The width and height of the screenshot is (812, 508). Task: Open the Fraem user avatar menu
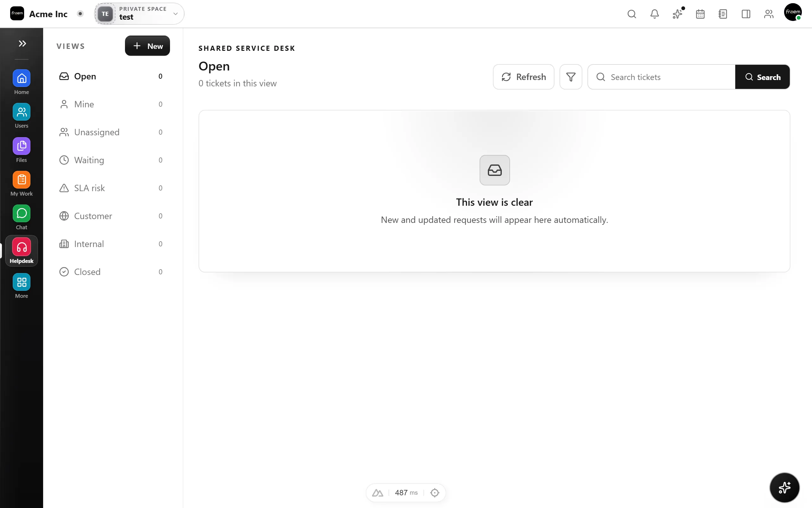click(x=793, y=12)
